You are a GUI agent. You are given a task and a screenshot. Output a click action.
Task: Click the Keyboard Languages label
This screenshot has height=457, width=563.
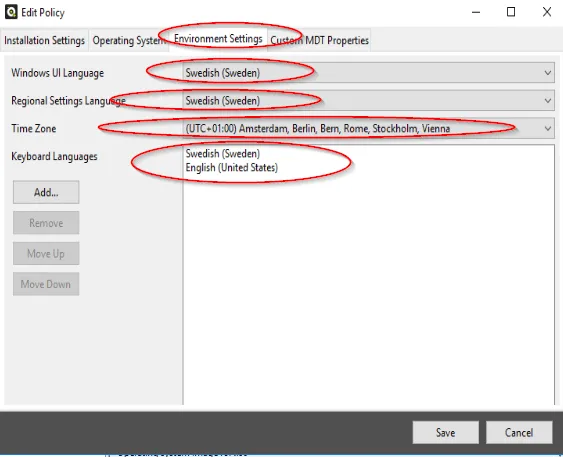(x=54, y=157)
